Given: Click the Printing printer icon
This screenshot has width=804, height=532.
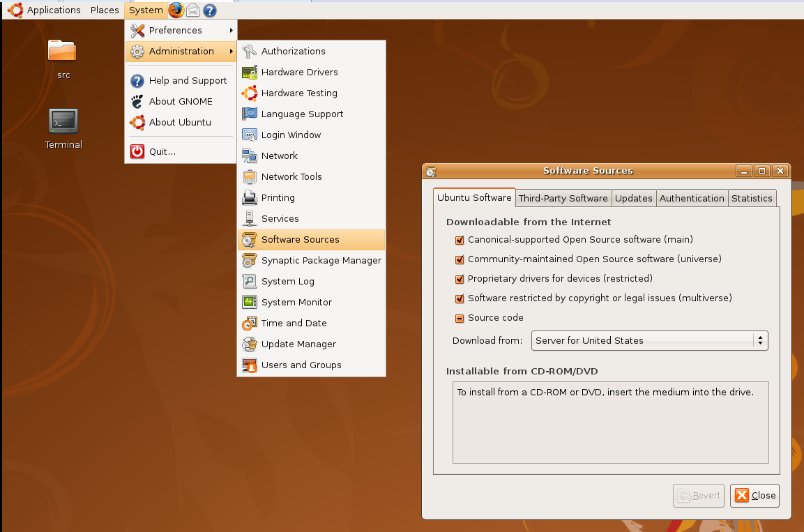Looking at the screenshot, I should tap(249, 198).
